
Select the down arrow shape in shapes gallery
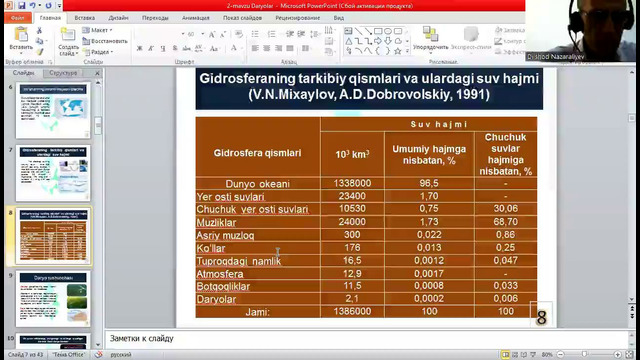(x=388, y=41)
